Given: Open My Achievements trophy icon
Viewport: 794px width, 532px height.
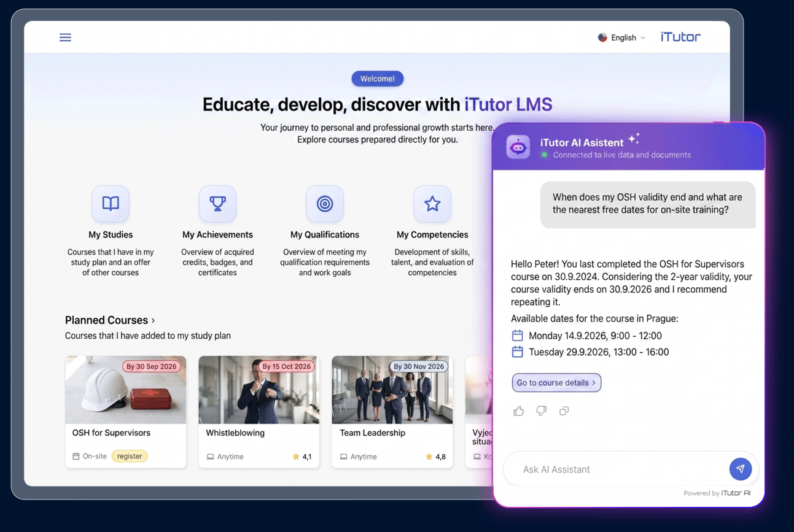Looking at the screenshot, I should (217, 204).
